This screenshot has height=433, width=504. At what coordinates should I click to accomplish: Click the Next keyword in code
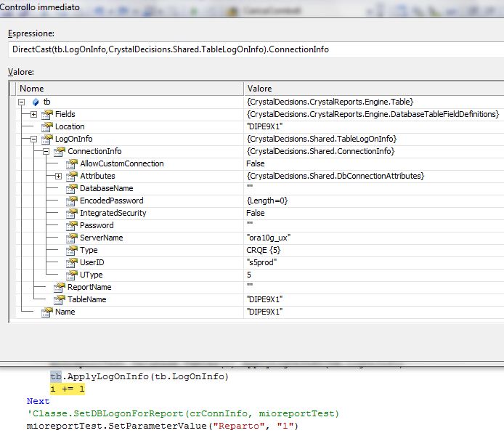tap(38, 401)
